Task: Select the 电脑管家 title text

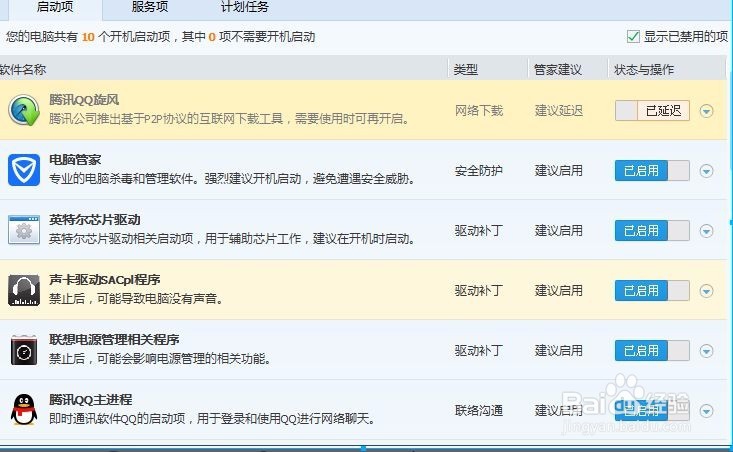Action: click(x=75, y=159)
